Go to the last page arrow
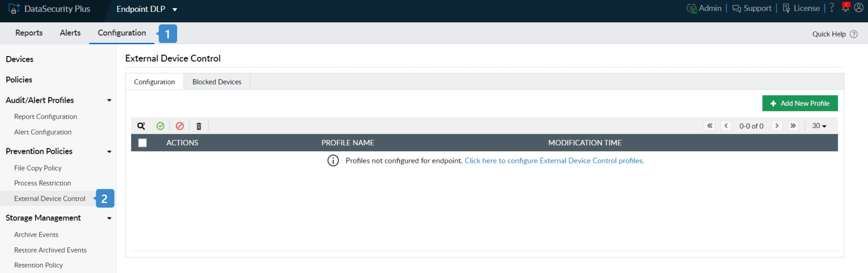Viewport: 868px width, 273px height. point(793,126)
